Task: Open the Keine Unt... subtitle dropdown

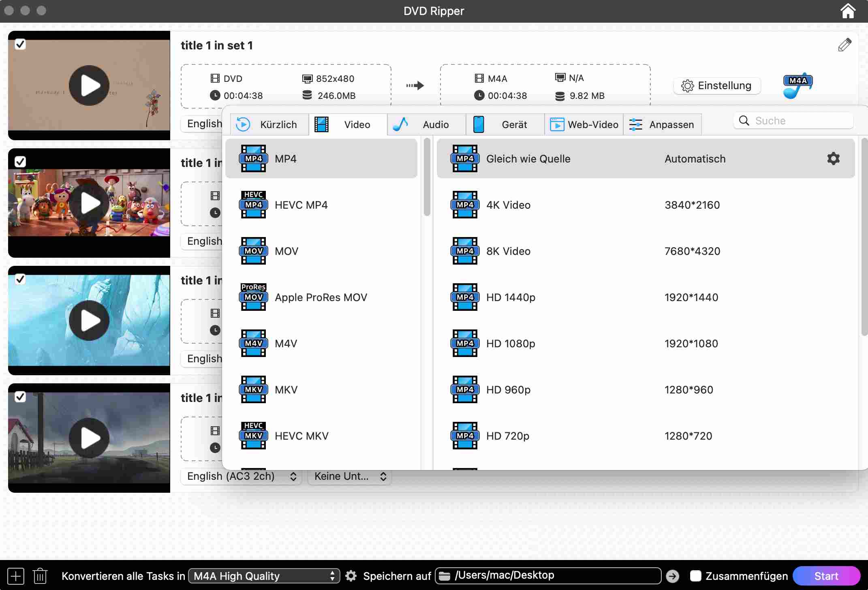Action: [x=350, y=476]
